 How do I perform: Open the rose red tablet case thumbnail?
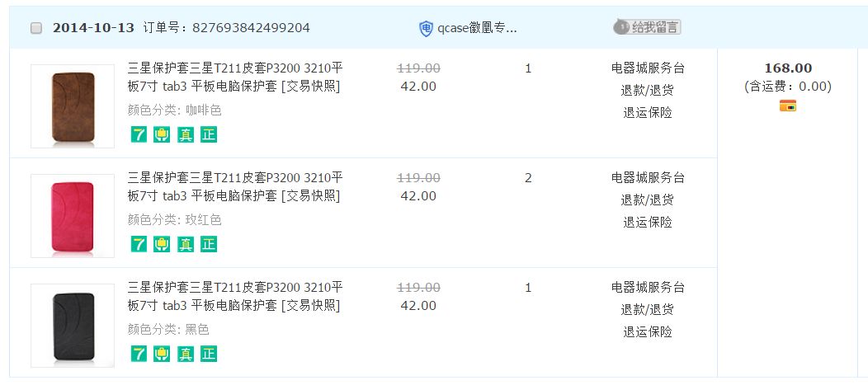click(73, 215)
